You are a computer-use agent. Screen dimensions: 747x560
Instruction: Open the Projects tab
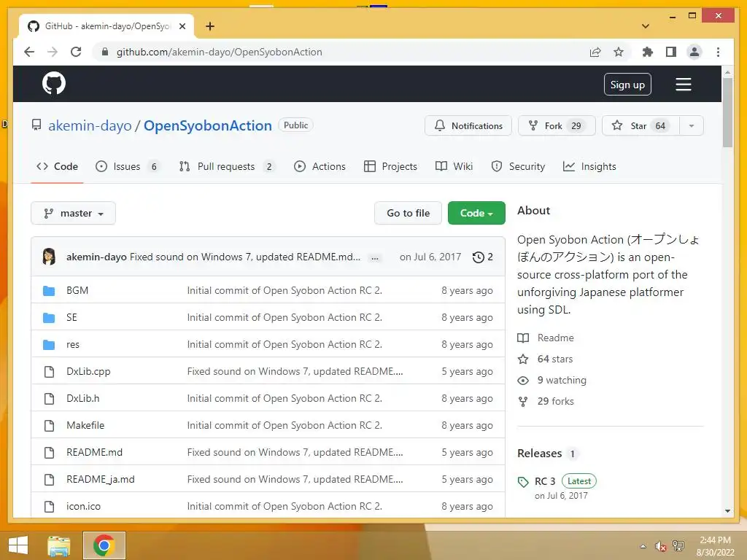(x=390, y=167)
